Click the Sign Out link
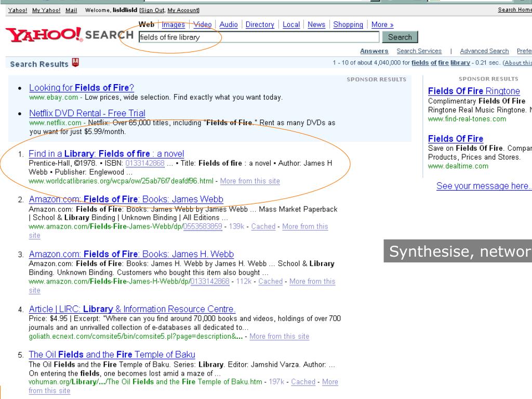 point(152,10)
